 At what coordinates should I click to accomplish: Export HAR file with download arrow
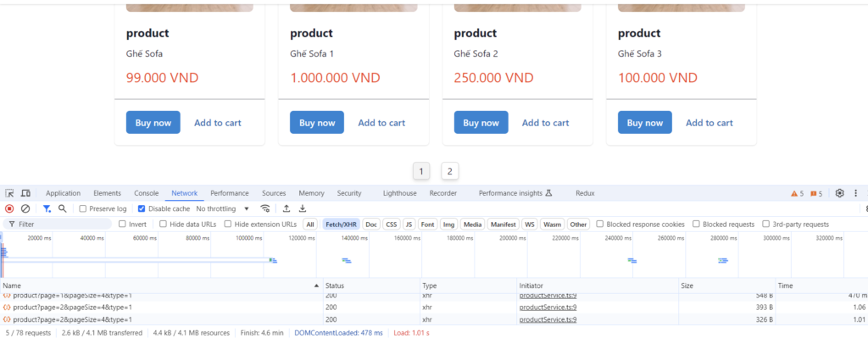point(303,208)
